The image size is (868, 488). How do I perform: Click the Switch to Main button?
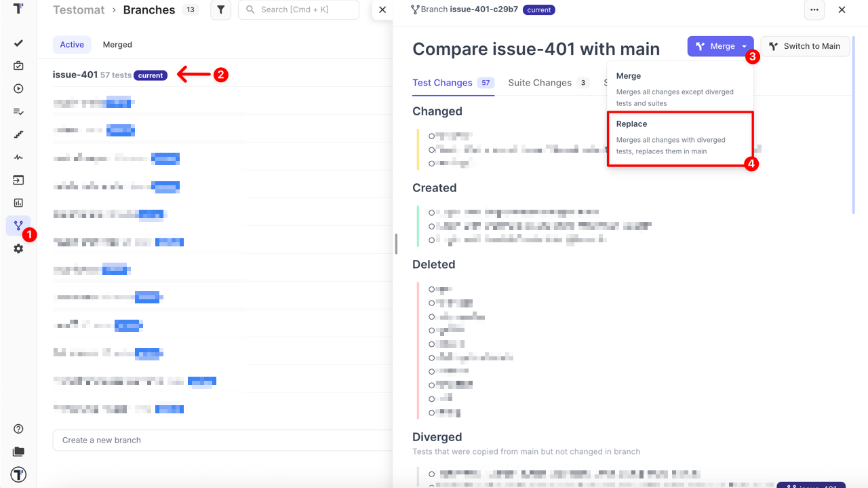pos(804,46)
